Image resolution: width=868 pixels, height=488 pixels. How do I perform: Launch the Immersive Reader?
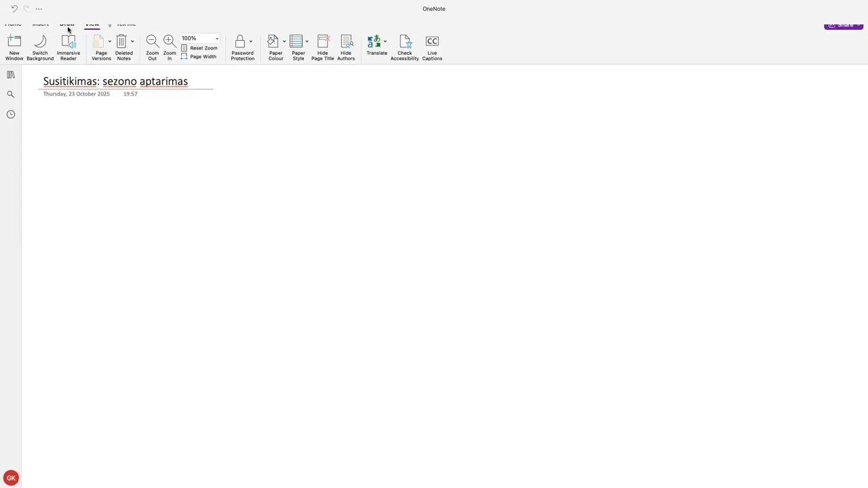point(68,48)
